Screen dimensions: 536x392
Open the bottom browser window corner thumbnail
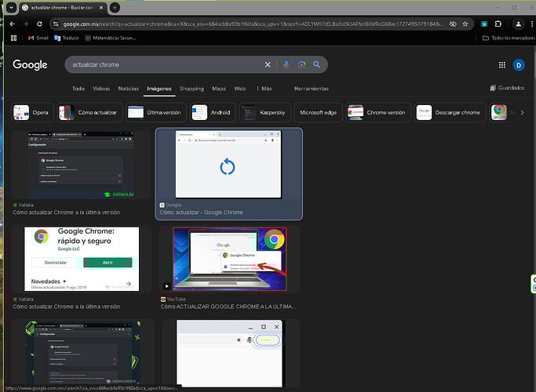point(229,354)
